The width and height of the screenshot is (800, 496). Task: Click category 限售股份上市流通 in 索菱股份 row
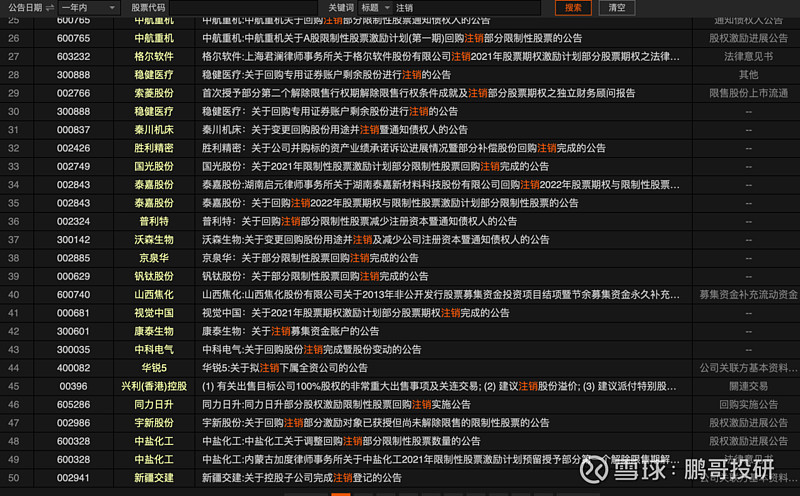748,93
